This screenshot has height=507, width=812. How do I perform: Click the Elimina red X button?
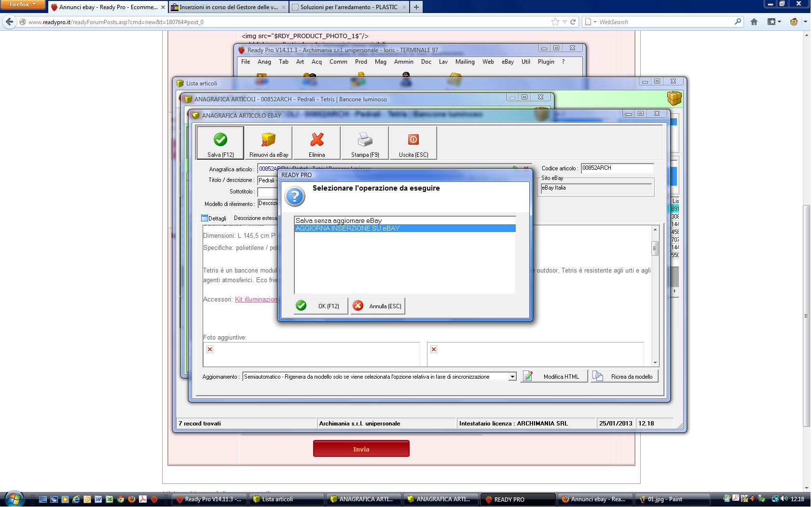317,143
